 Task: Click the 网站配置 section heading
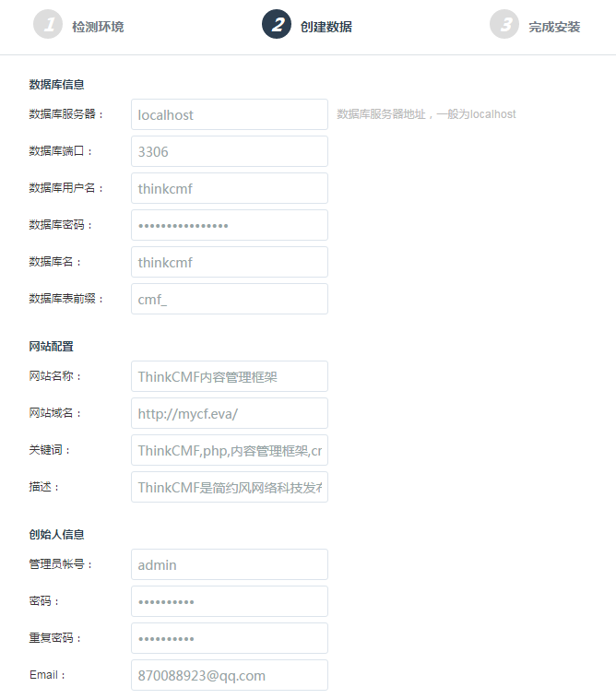pos(52,347)
